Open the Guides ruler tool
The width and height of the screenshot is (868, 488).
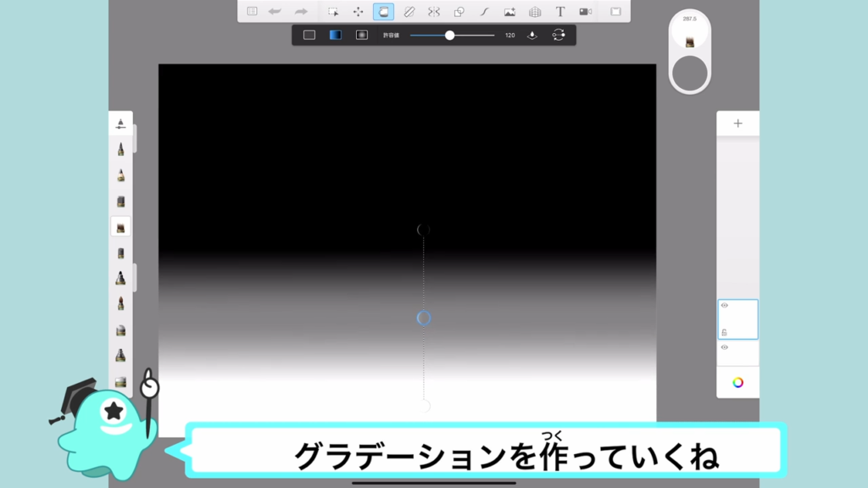pos(409,12)
